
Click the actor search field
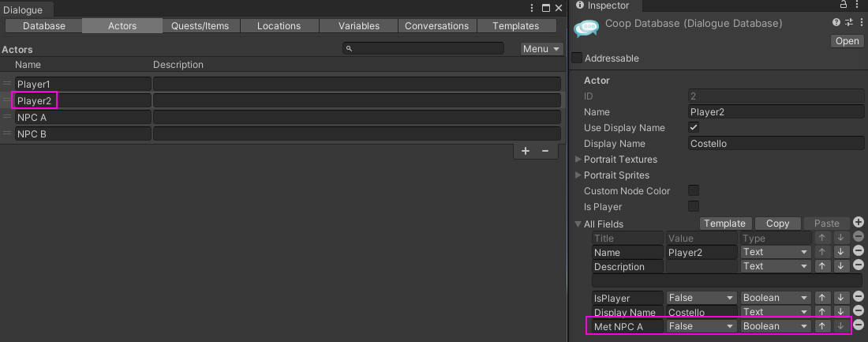point(424,49)
